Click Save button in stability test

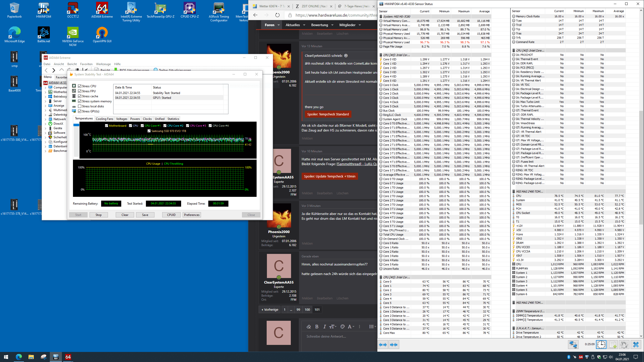click(145, 215)
